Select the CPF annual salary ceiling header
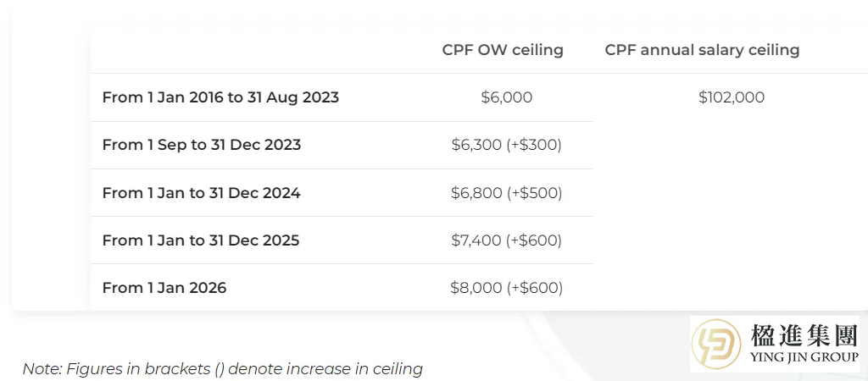 [702, 50]
